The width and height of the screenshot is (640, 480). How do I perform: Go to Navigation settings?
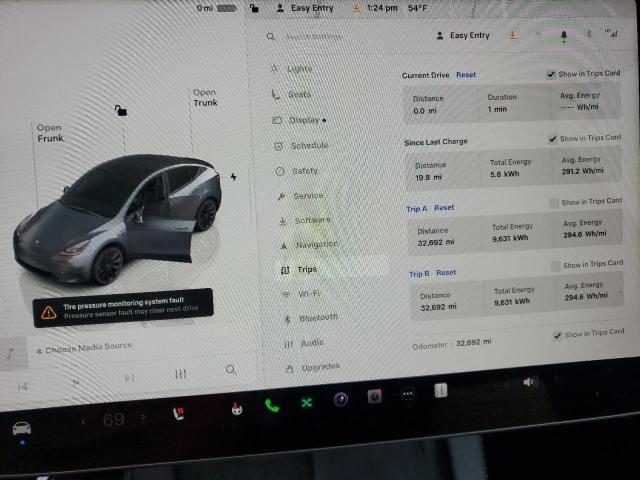pyautogui.click(x=309, y=244)
